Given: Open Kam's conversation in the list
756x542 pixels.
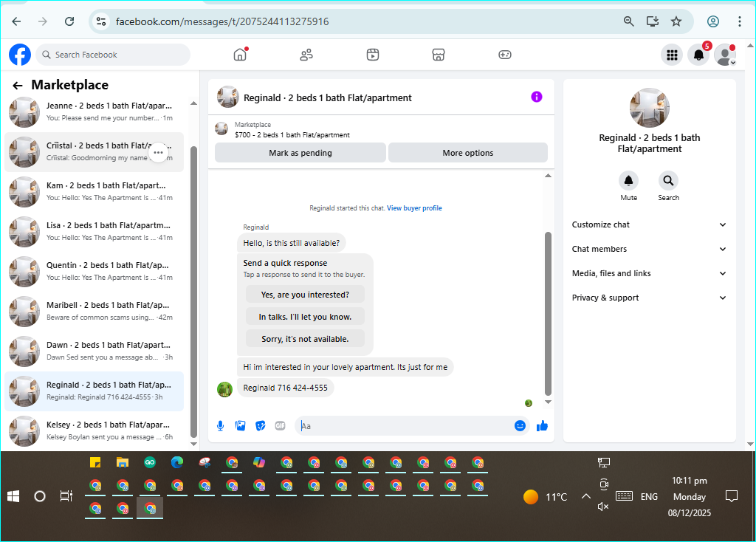Looking at the screenshot, I should pos(94,192).
